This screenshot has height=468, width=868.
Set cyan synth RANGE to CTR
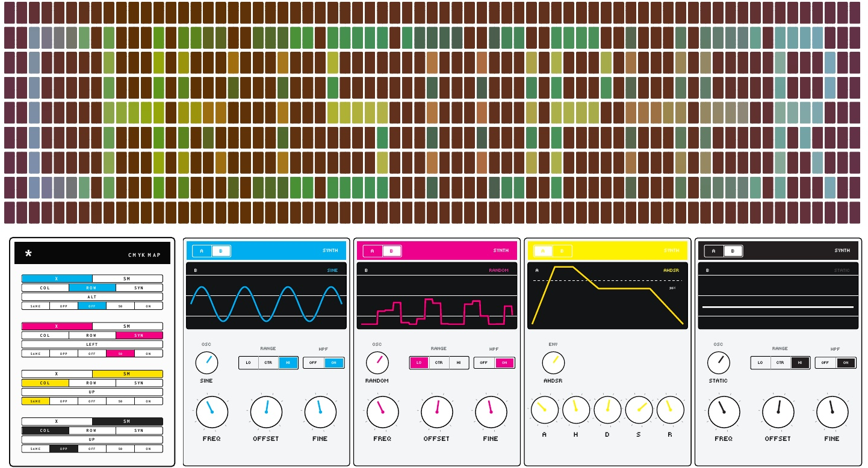(x=268, y=363)
